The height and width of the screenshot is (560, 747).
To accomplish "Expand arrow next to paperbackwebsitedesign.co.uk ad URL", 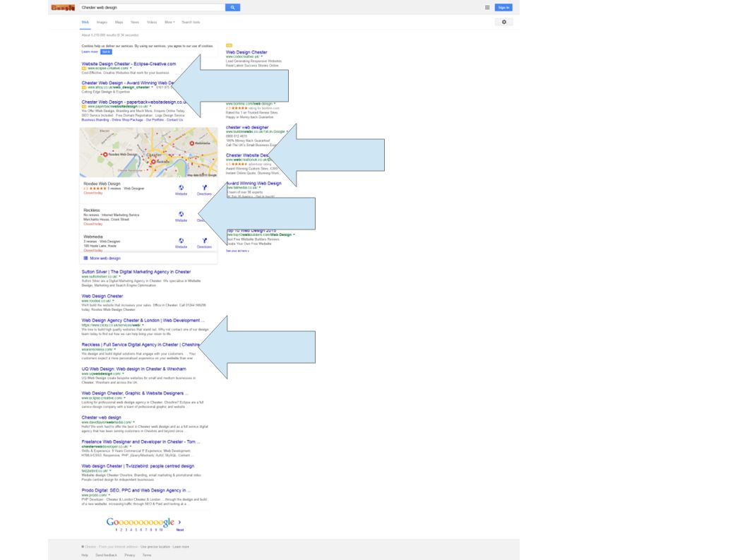I will [x=151, y=107].
